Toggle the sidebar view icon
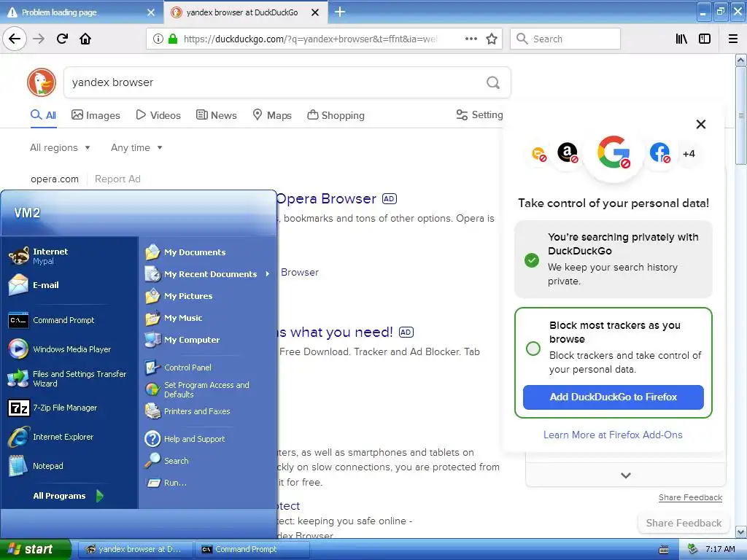Screen dimensions: 747x560 pyautogui.click(x=705, y=39)
